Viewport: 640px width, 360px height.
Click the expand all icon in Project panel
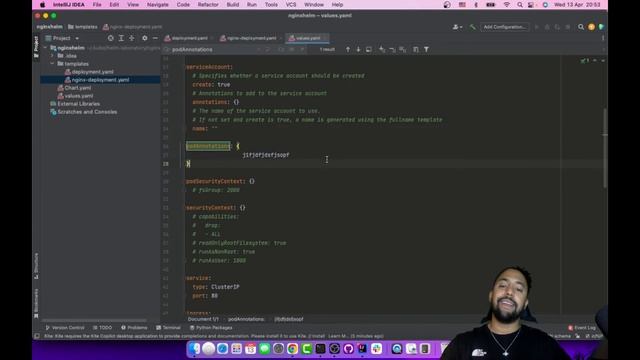pyautogui.click(x=121, y=38)
